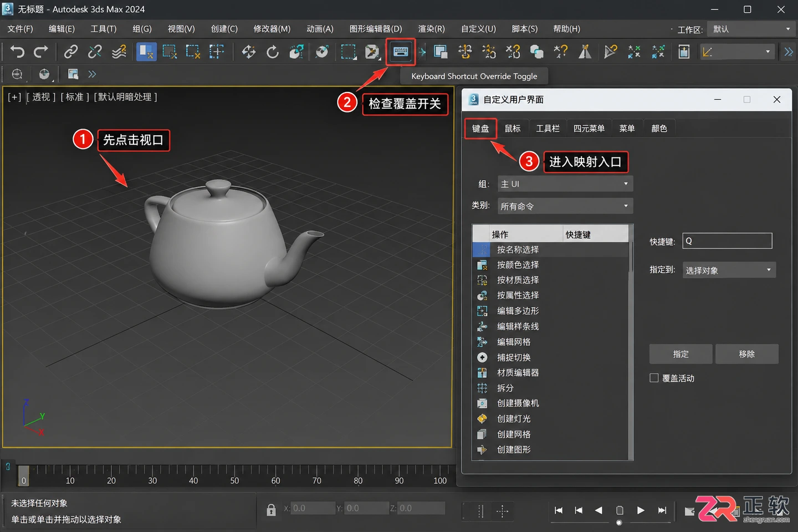Select the 按颜色选择 row

[550, 265]
